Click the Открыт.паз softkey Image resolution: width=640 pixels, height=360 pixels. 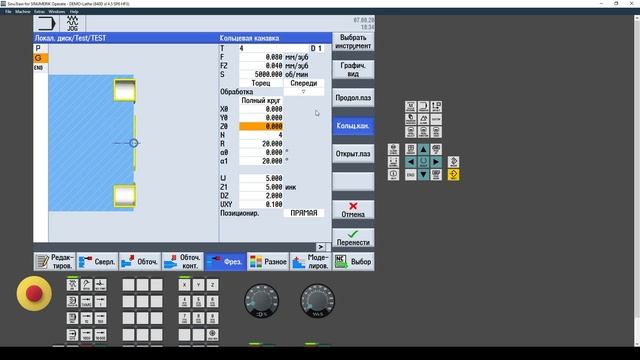click(353, 154)
